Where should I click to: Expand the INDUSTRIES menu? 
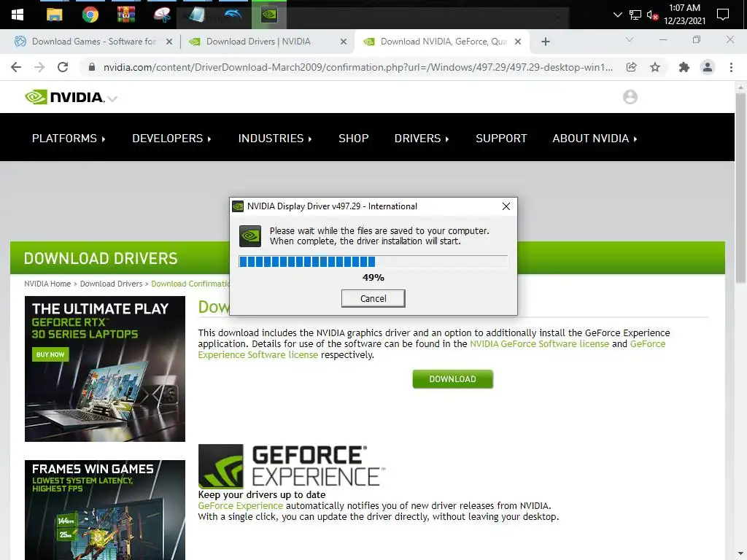275,139
